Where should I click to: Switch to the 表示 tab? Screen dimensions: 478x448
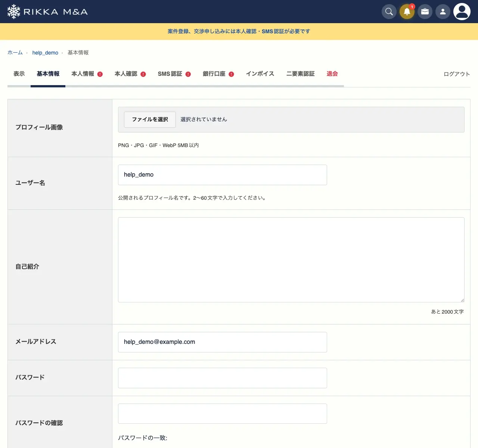click(x=19, y=74)
